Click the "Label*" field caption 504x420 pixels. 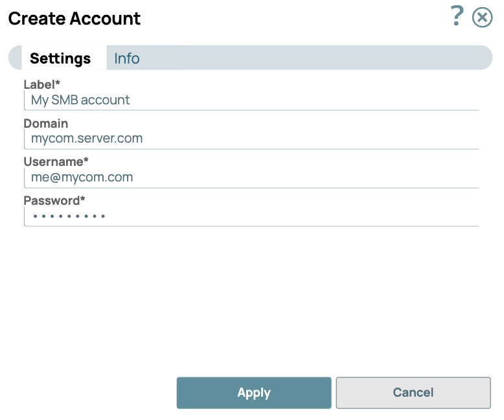pyautogui.click(x=42, y=85)
